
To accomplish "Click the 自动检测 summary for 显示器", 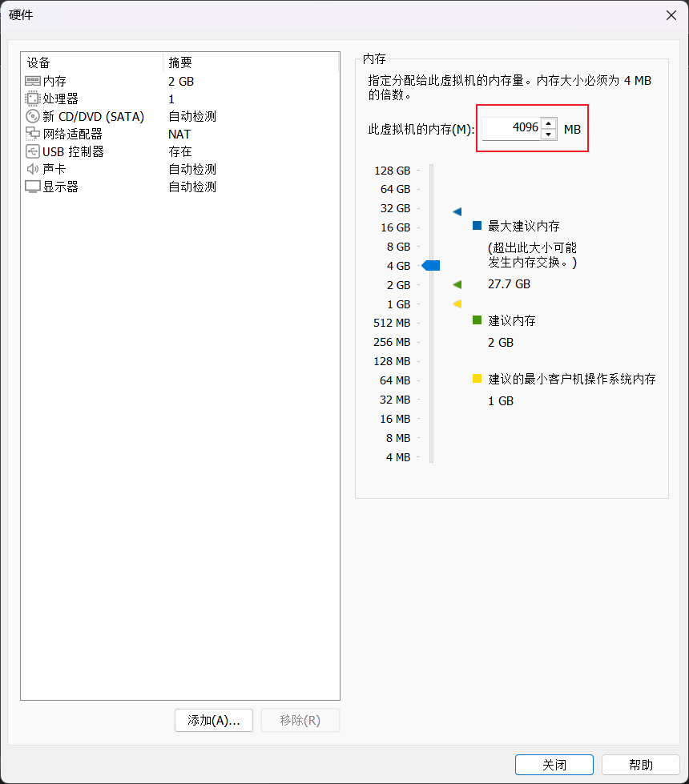I will coord(192,187).
